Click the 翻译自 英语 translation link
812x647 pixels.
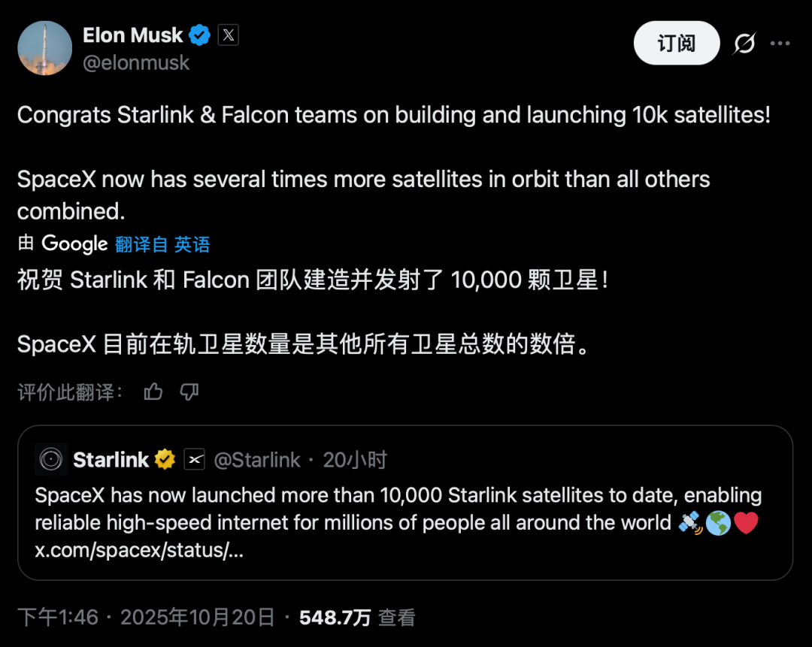coord(162,244)
